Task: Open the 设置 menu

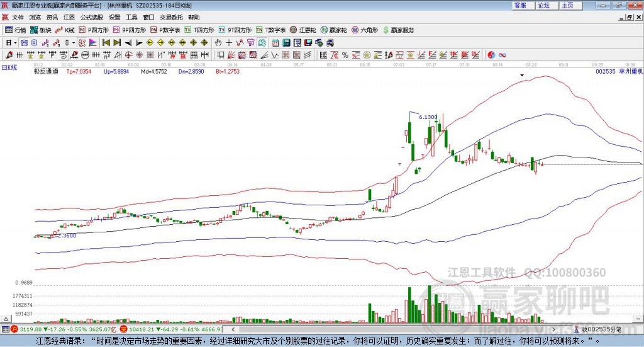Action: (x=114, y=17)
